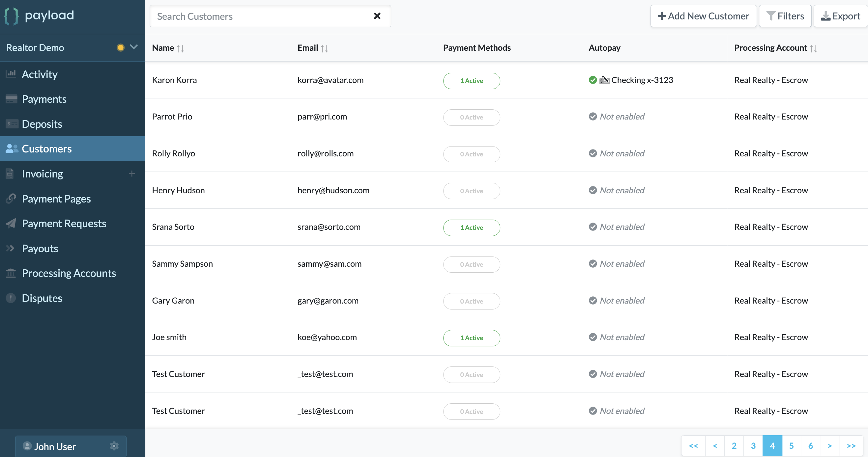Open settings gear next to John User
The width and height of the screenshot is (868, 457).
tap(114, 446)
